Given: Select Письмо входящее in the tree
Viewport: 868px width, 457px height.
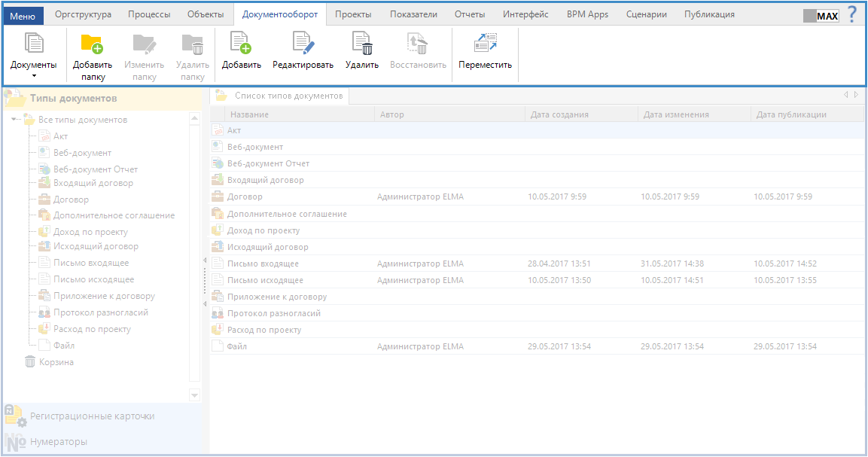Looking at the screenshot, I should pyautogui.click(x=91, y=263).
